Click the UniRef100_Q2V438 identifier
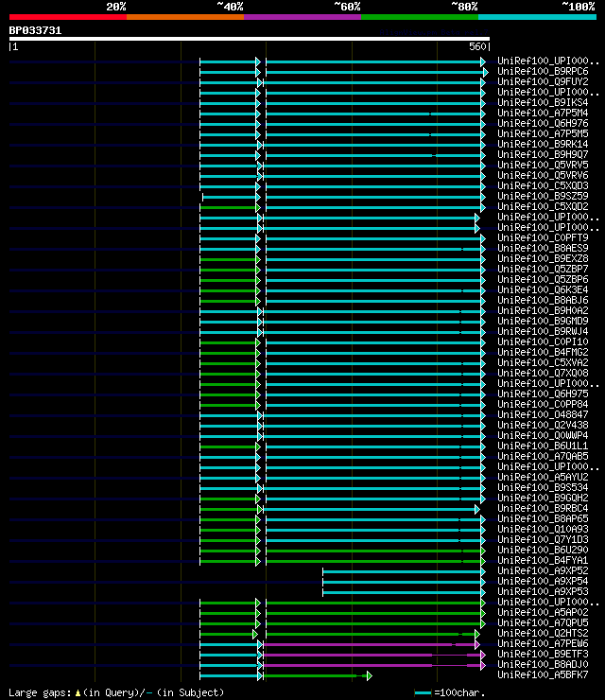This screenshot has width=605, height=700. (x=543, y=425)
